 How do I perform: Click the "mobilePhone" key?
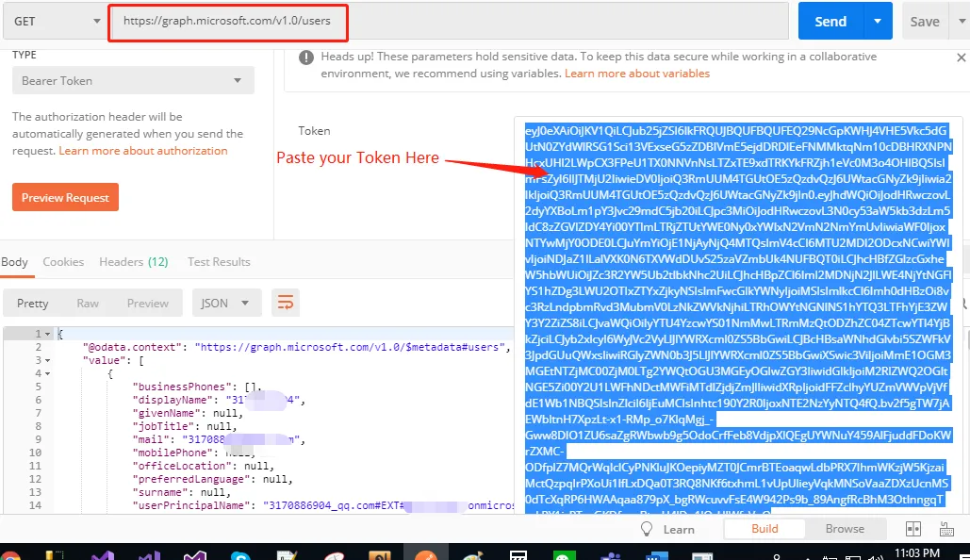pos(173,453)
